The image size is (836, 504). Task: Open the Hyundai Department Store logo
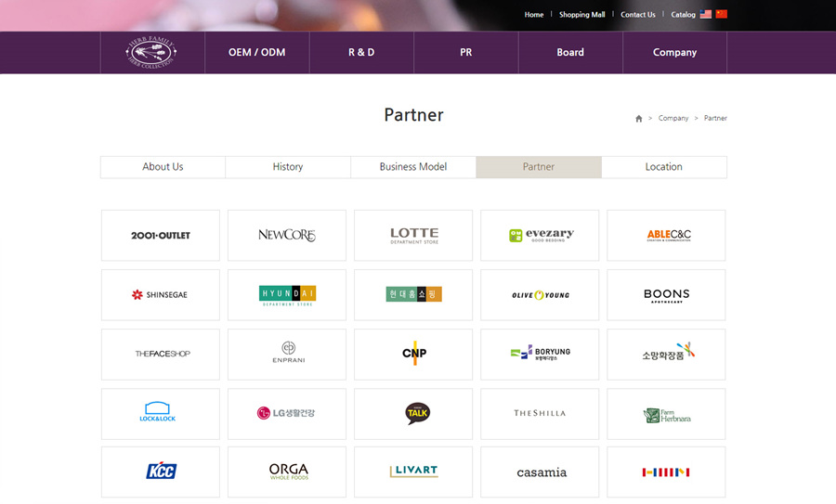click(x=287, y=294)
